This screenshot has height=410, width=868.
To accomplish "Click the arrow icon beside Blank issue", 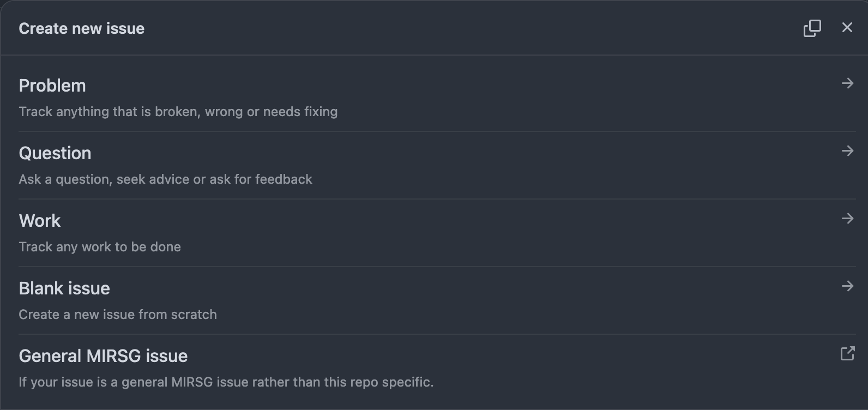I will pos(847,286).
